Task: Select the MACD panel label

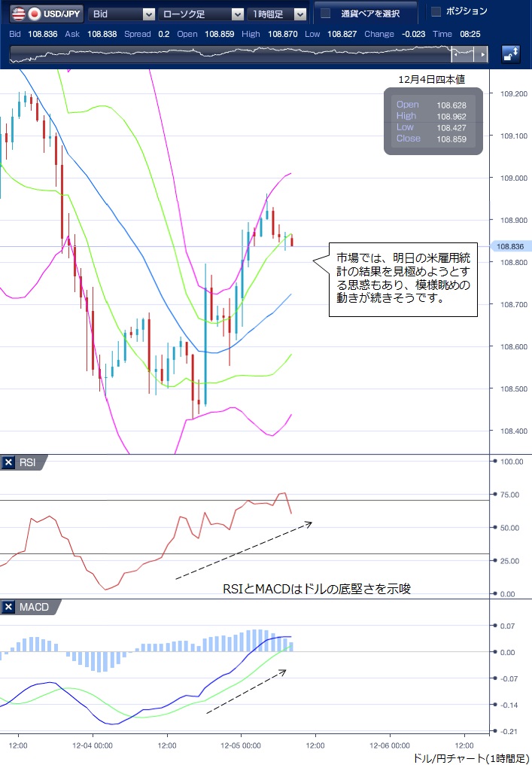Action: [x=32, y=607]
